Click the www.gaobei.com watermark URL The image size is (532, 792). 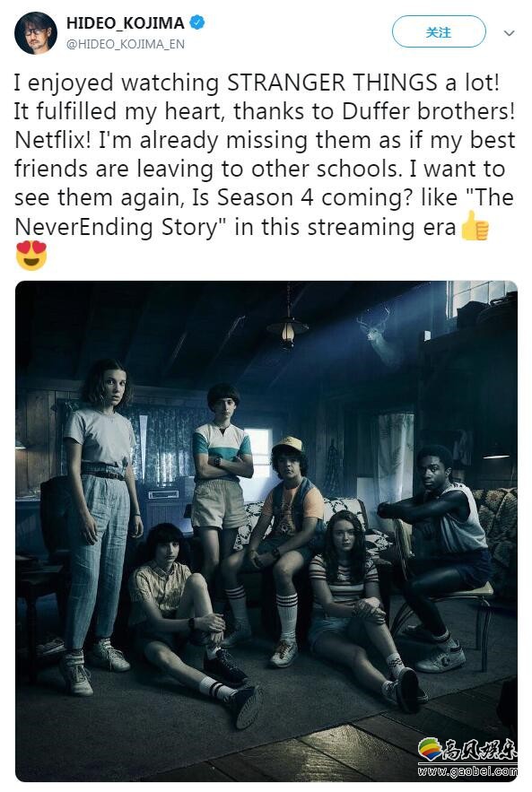tap(467, 770)
